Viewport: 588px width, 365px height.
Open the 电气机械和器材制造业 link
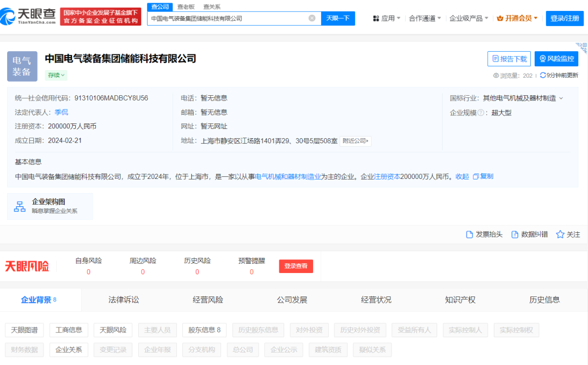click(287, 176)
